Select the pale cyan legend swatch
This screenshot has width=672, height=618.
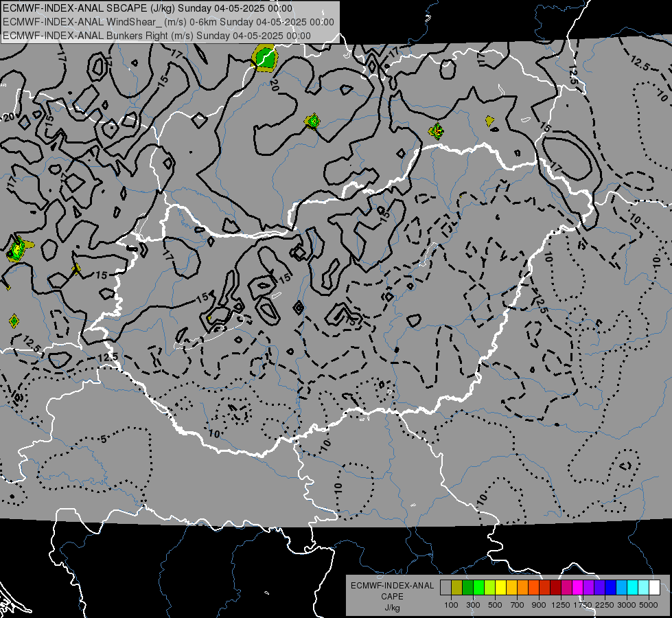click(x=644, y=588)
